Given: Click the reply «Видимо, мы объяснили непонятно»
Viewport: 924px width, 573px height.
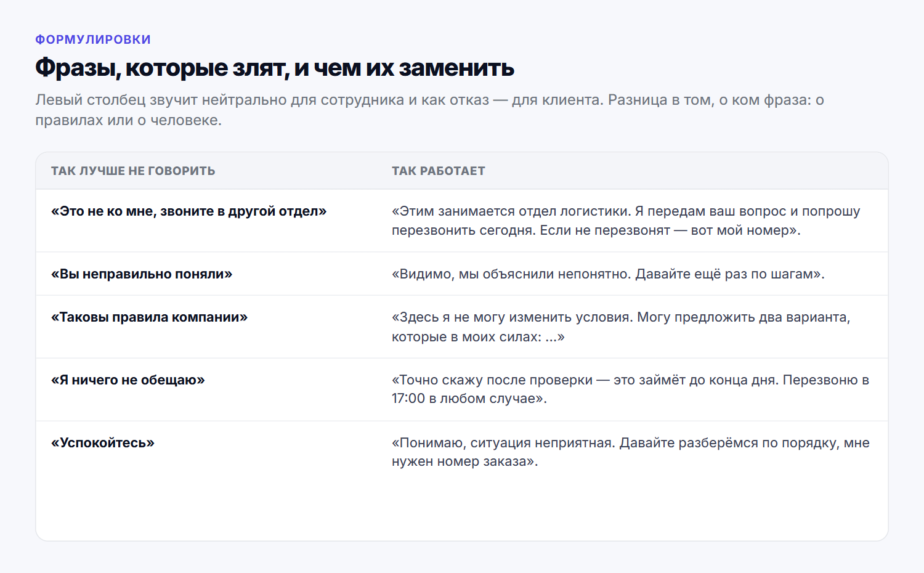Looking at the screenshot, I should point(608,274).
